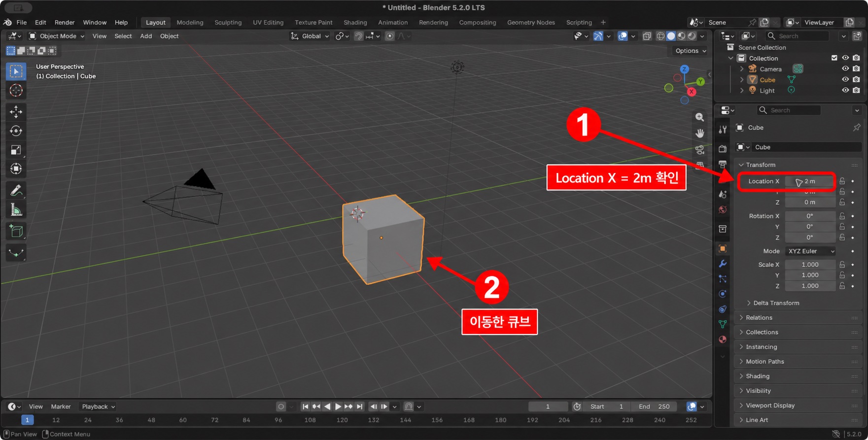868x440 pixels.
Task: Toggle Camera visibility eye in outliner
Action: click(x=845, y=69)
